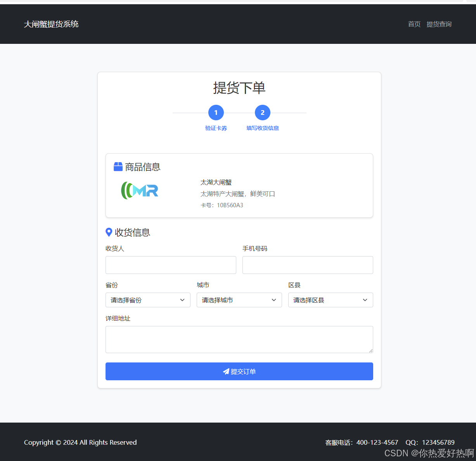Open the 请选择区县 dropdown

pos(331,300)
